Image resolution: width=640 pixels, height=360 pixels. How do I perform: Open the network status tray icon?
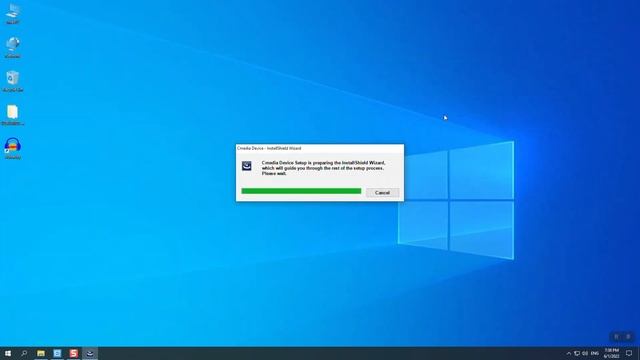[577, 353]
